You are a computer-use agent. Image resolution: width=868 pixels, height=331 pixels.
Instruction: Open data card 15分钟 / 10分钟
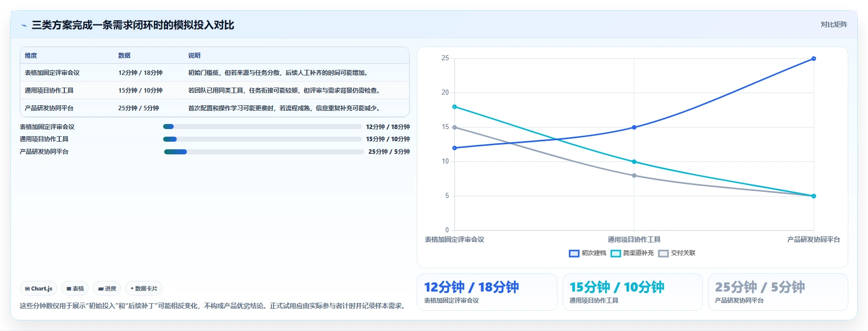633,292
